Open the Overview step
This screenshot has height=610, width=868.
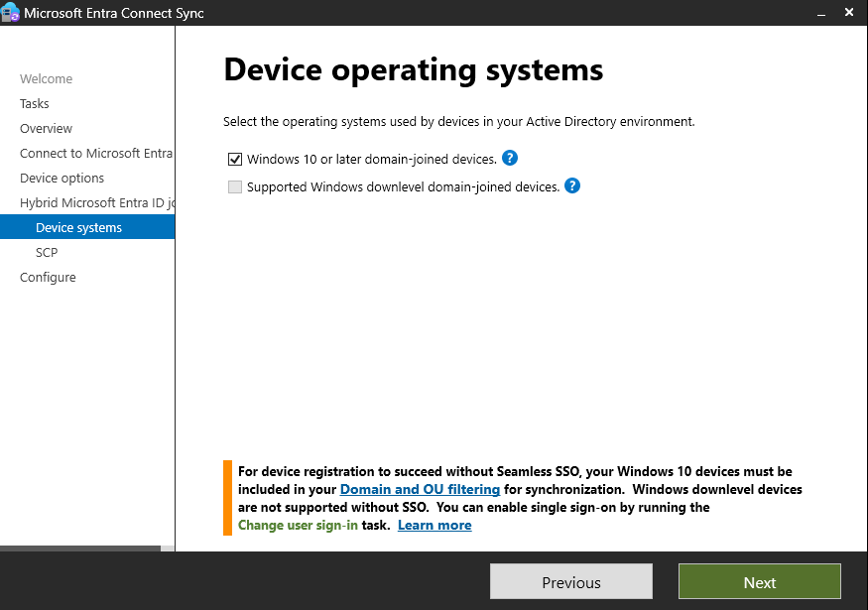(46, 129)
